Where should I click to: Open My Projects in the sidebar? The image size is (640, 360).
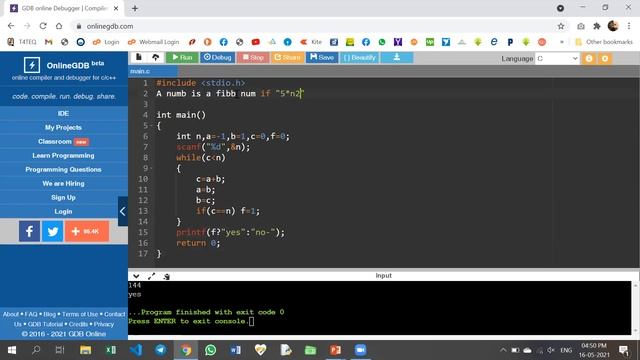pos(63,127)
